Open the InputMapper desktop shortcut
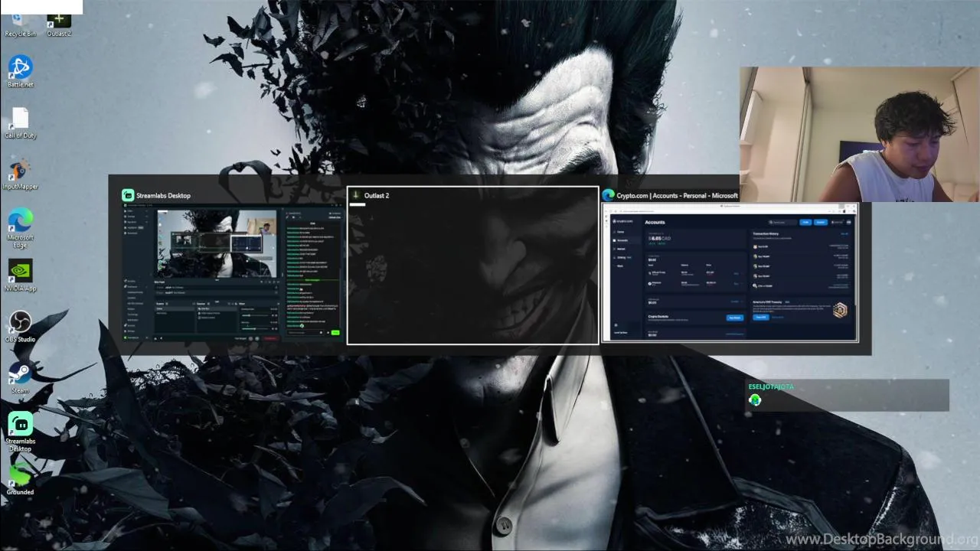Screen dimensions: 980x551 20,174
